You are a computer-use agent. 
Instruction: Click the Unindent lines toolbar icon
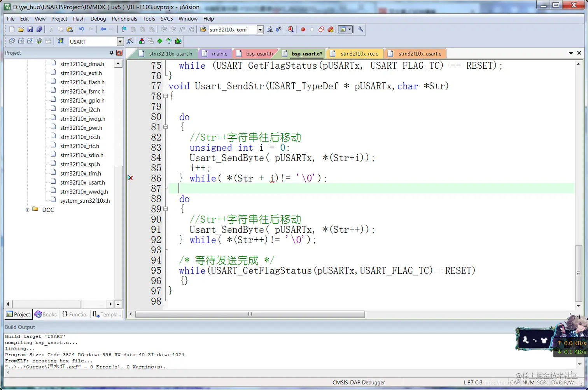click(173, 29)
